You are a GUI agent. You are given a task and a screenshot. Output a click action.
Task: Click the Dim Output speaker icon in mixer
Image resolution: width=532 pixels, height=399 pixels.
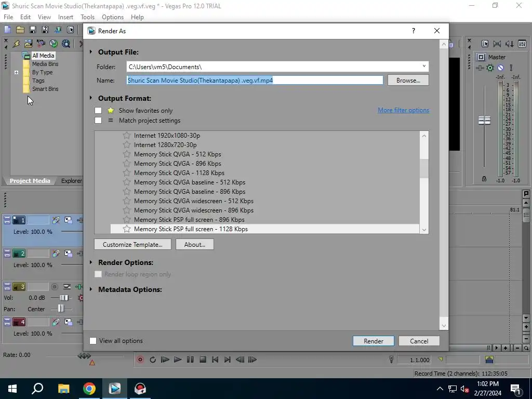tap(510, 44)
